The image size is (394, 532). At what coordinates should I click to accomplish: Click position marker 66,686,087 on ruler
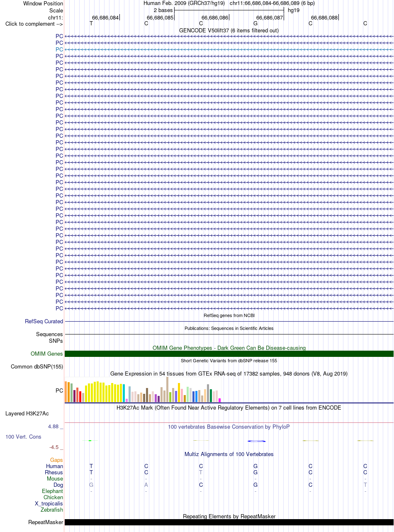pyautogui.click(x=270, y=17)
